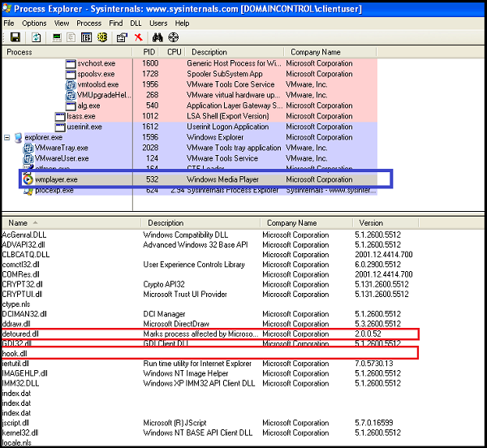Click the binoculars Find Handle icon
The image size is (487, 448).
click(x=157, y=37)
